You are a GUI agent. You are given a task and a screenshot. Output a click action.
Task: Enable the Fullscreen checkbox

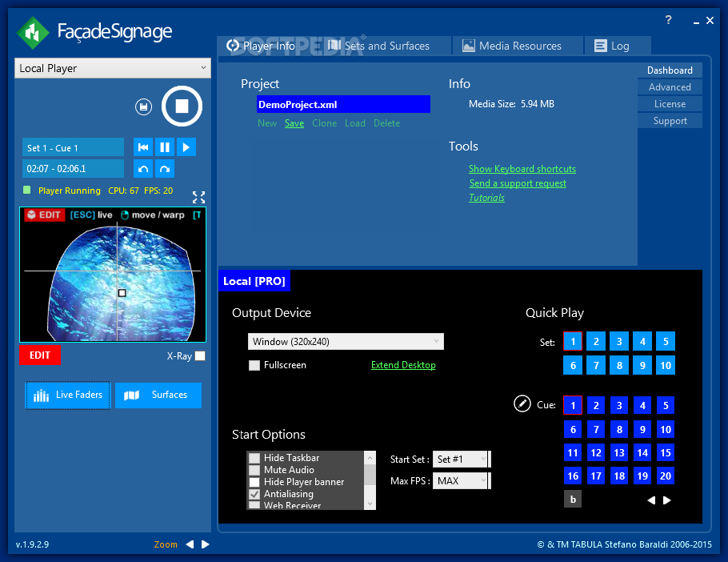click(254, 365)
